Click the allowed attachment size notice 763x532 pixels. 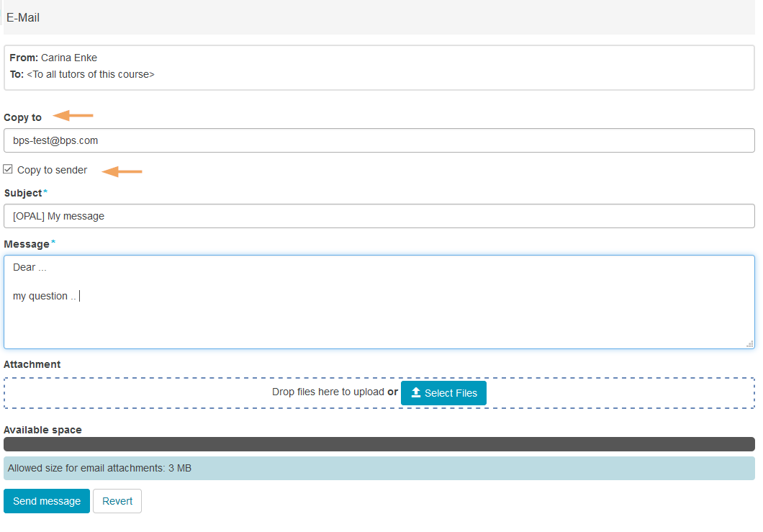pyautogui.click(x=99, y=468)
